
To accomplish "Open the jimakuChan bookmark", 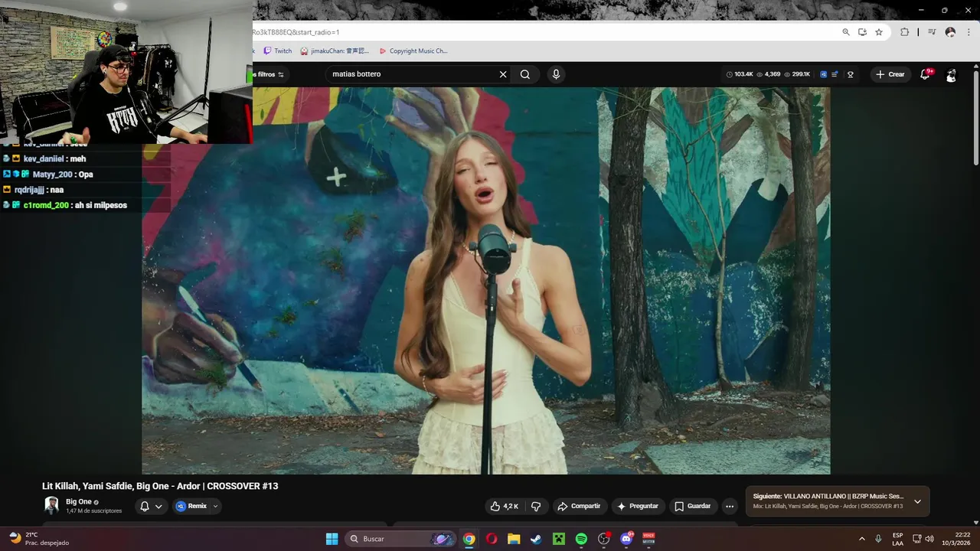I will coord(335,51).
